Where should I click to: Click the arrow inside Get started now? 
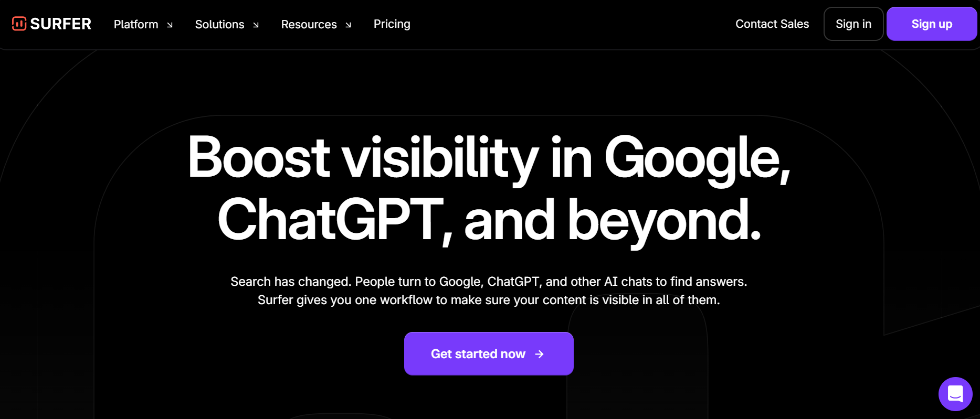[539, 354]
